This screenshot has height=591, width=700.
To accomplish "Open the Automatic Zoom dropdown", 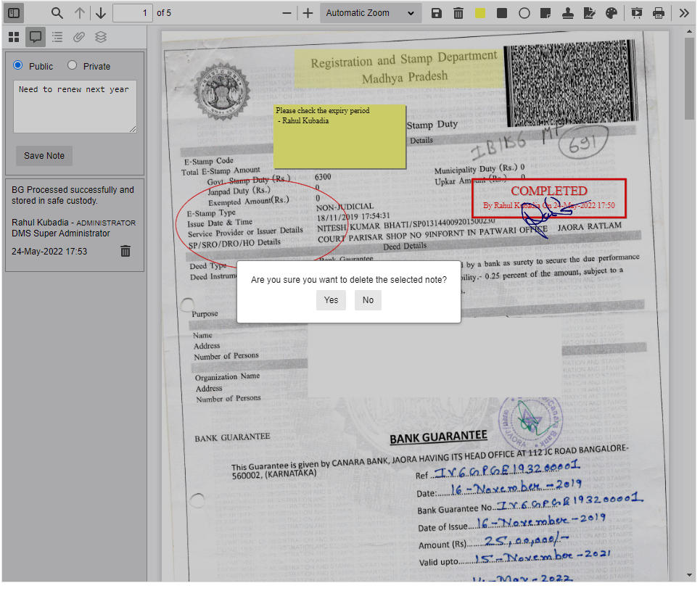I will [x=370, y=12].
